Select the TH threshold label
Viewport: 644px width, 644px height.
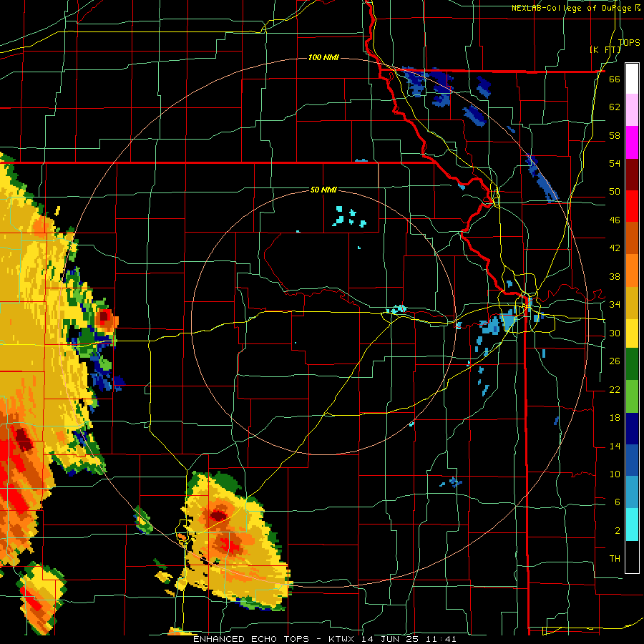615,558
